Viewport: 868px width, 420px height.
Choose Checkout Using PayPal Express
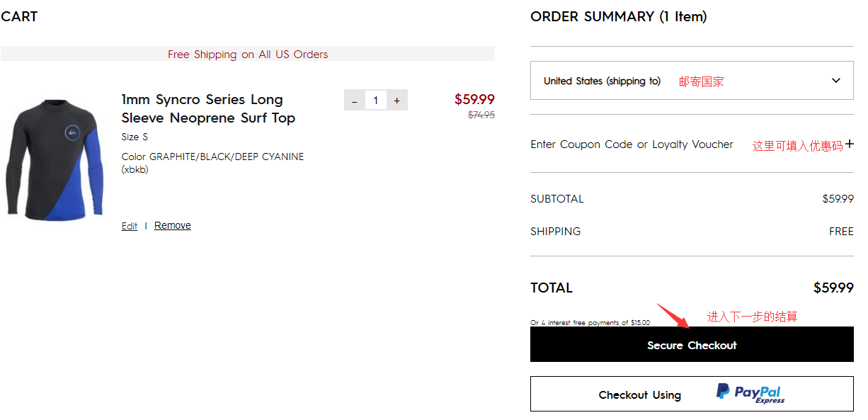point(691,394)
